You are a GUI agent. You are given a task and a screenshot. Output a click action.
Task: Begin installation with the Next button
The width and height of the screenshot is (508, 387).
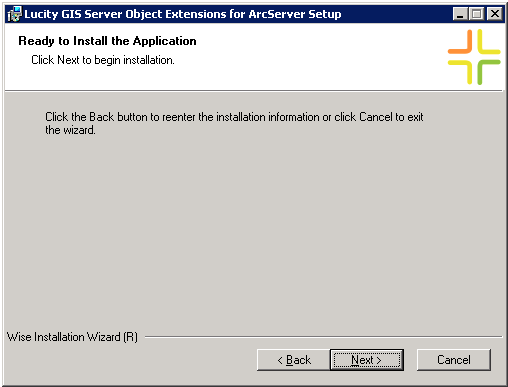click(x=367, y=360)
